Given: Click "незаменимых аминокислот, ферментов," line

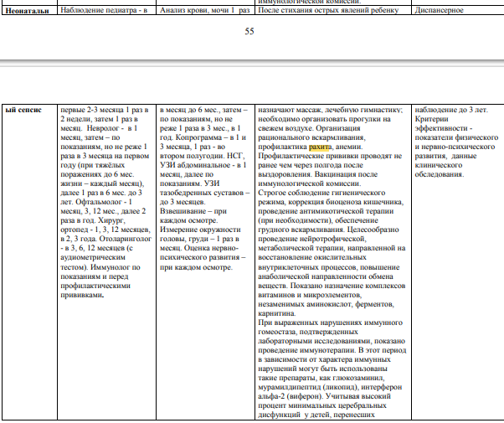Looking at the screenshot, I should [326, 305].
